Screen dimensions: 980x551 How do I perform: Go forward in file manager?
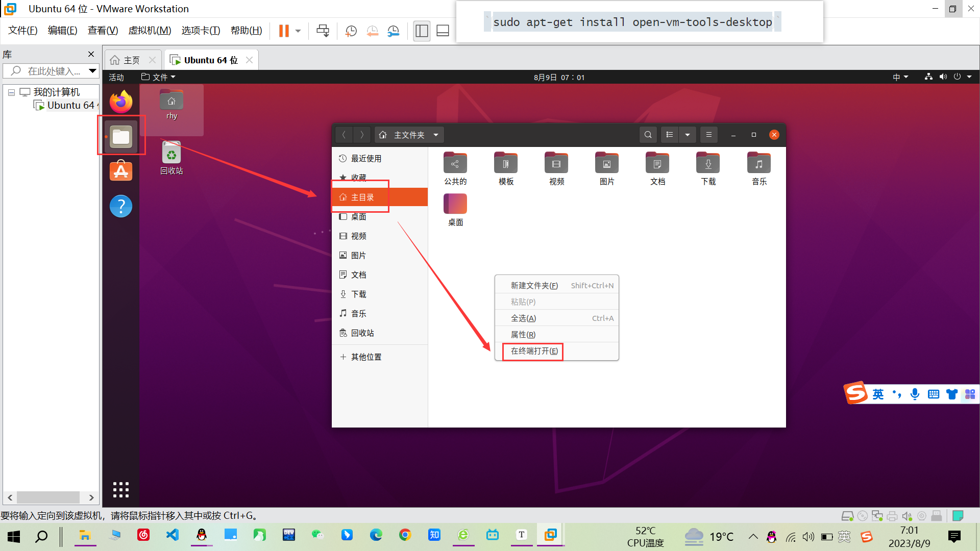pos(362,135)
